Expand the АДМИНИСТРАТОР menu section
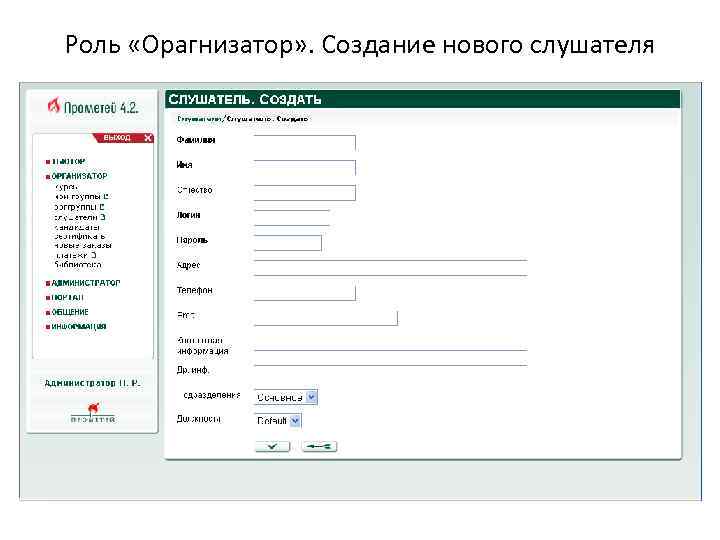720x540 pixels. [x=85, y=283]
